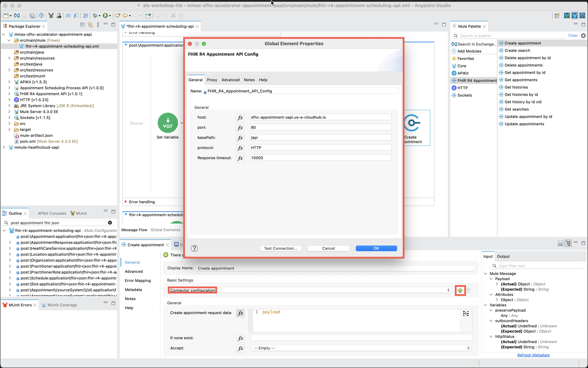This screenshot has width=588, height=368.
Task: Clear the outline search filter text
Action: 110,223
